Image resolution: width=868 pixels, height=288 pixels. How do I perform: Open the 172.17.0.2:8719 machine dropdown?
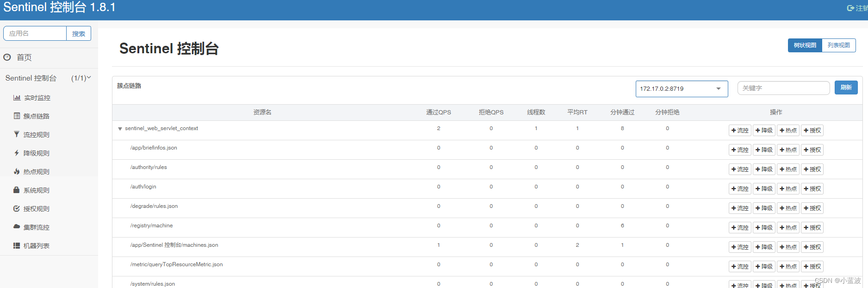pos(682,89)
